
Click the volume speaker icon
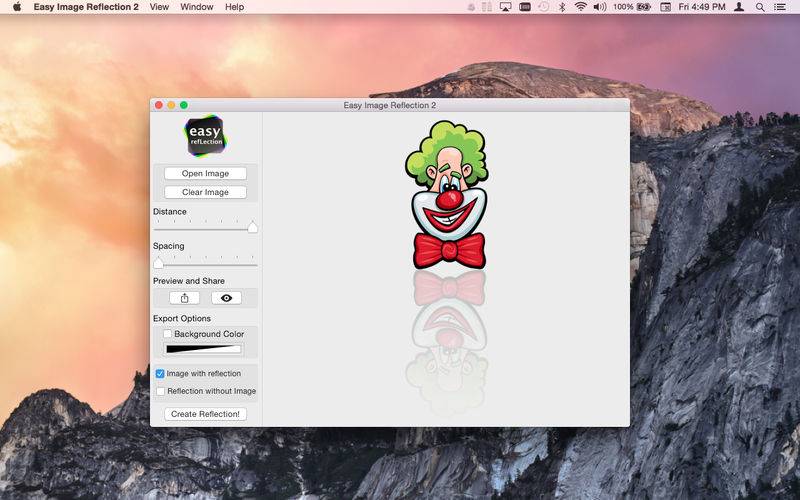(599, 7)
